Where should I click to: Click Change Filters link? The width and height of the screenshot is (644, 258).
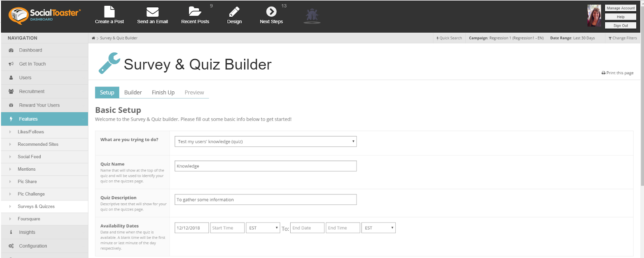pyautogui.click(x=623, y=38)
